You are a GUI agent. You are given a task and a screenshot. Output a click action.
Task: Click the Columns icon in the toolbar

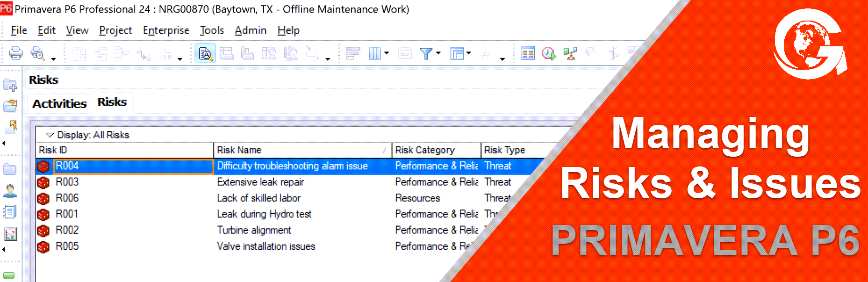375,53
